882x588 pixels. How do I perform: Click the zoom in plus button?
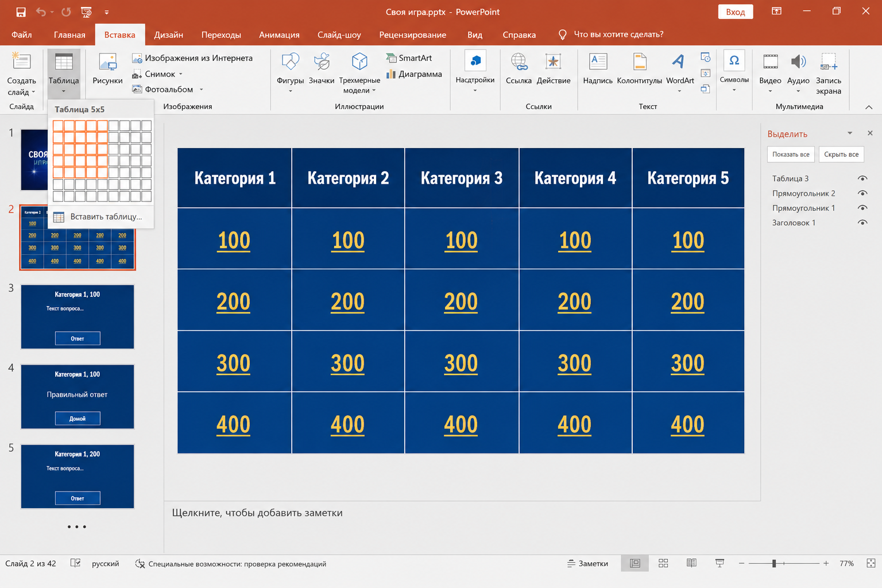[x=826, y=563]
